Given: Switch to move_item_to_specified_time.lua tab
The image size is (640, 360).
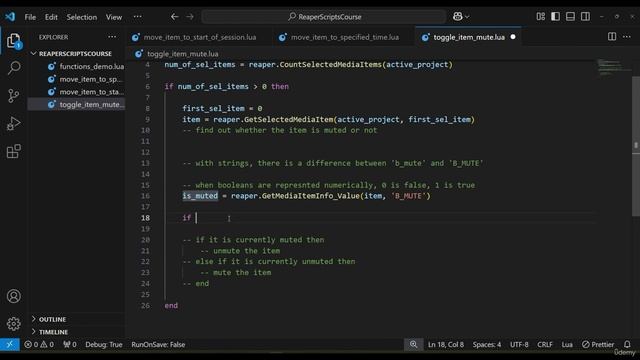Looking at the screenshot, I should (344, 37).
